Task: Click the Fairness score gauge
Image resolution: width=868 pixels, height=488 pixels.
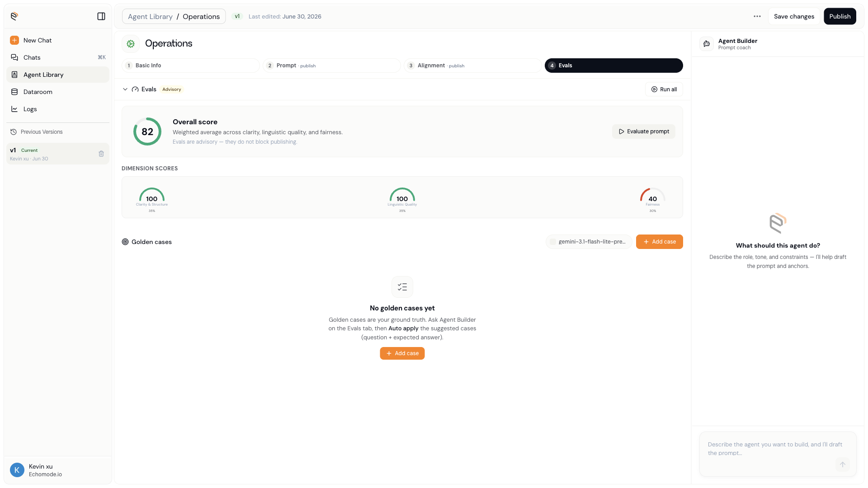Action: coord(652,199)
